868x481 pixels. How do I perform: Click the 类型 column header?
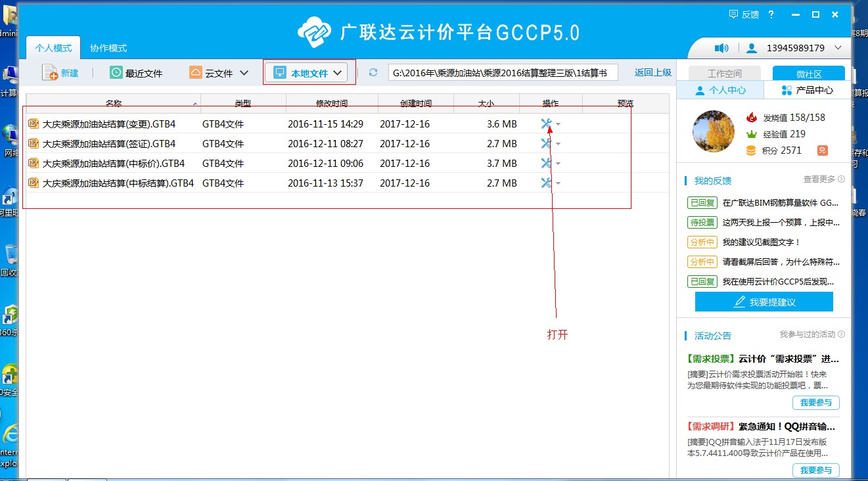point(243,103)
